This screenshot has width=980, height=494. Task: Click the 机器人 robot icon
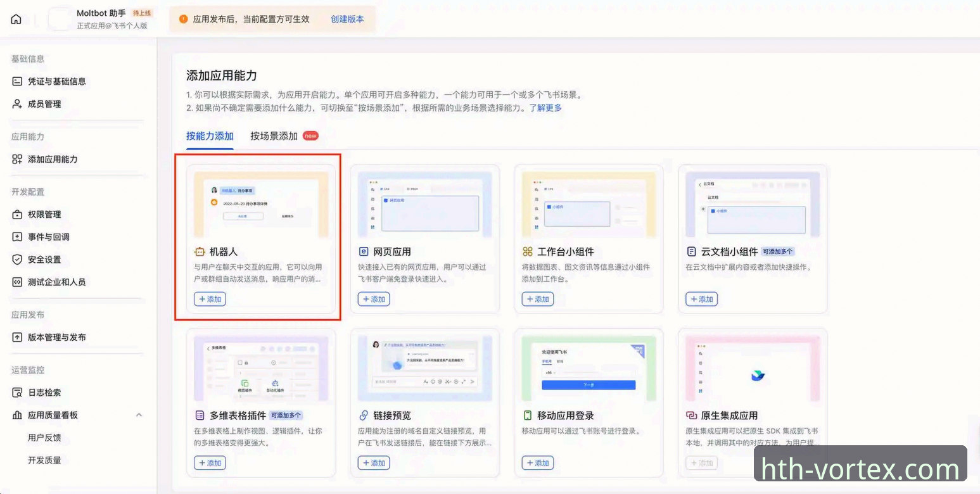200,251
